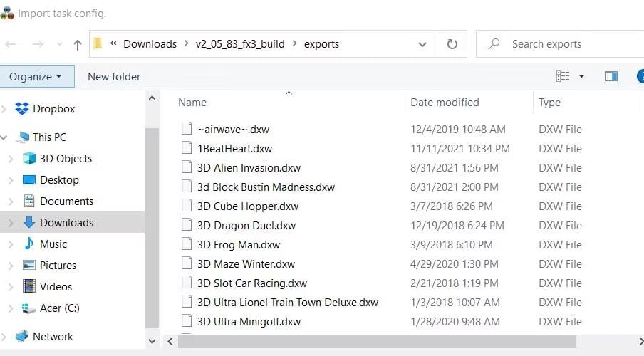Screen dimensions: 644x356
Task: Select v2_05_83_fx3_build in the breadcrumb
Action: point(240,44)
